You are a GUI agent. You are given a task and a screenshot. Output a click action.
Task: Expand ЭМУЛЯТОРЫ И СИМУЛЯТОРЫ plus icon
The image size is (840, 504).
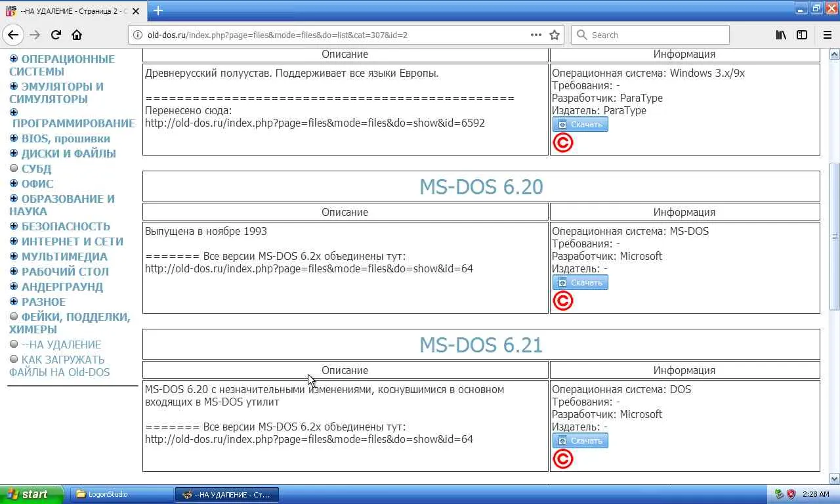(x=14, y=86)
